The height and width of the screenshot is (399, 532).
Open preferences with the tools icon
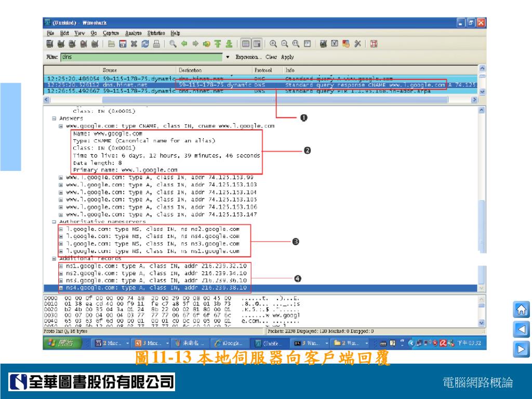pos(357,44)
